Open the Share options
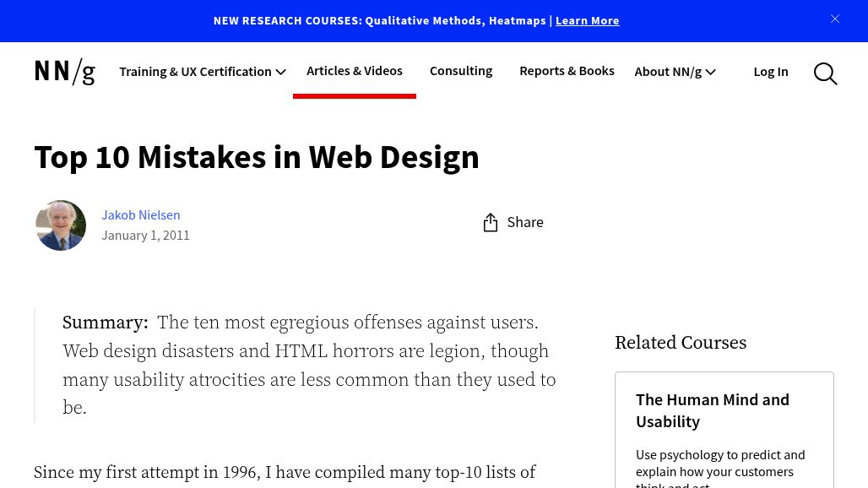This screenshot has height=488, width=868. pyautogui.click(x=513, y=221)
